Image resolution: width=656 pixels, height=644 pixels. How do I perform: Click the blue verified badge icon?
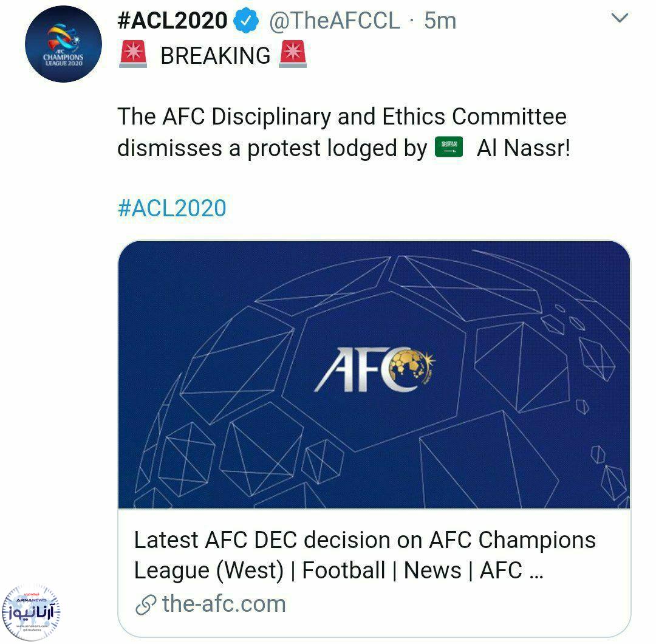coord(245,20)
